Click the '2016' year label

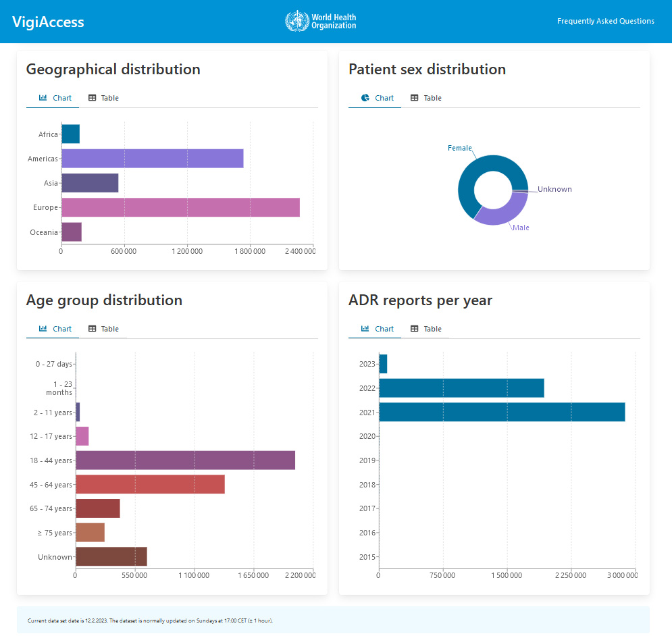(367, 533)
